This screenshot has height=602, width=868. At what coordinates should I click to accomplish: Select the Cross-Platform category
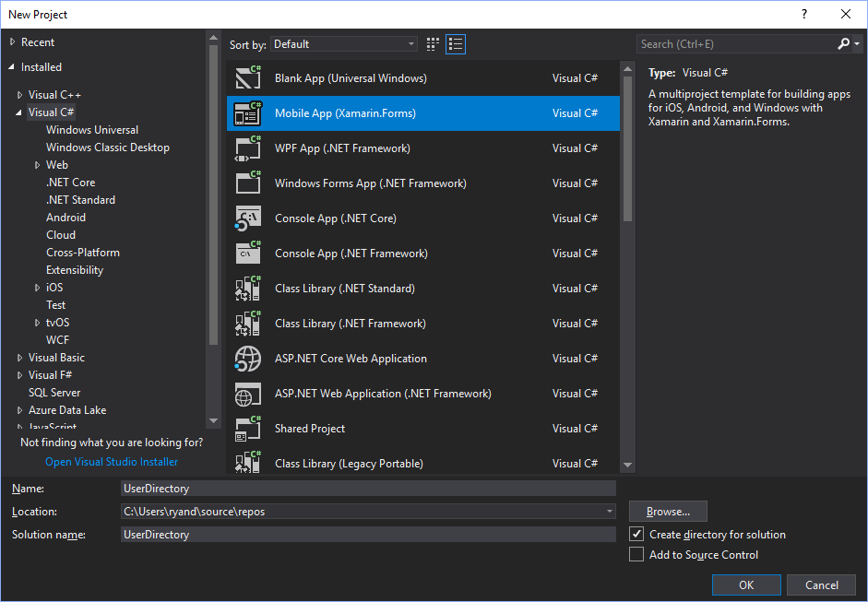click(82, 253)
